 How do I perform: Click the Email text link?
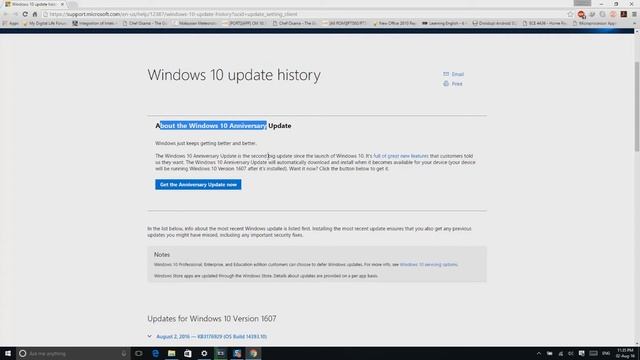(x=458, y=74)
